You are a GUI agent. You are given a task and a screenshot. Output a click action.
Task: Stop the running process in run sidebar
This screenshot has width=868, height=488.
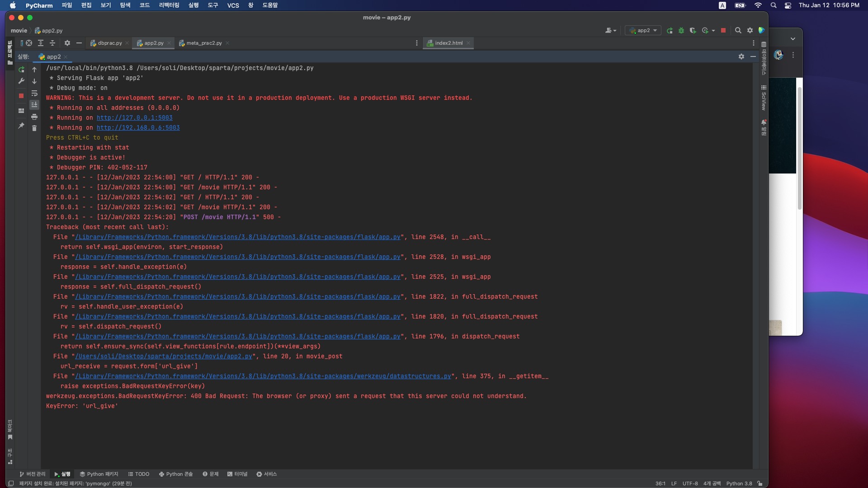(21, 96)
